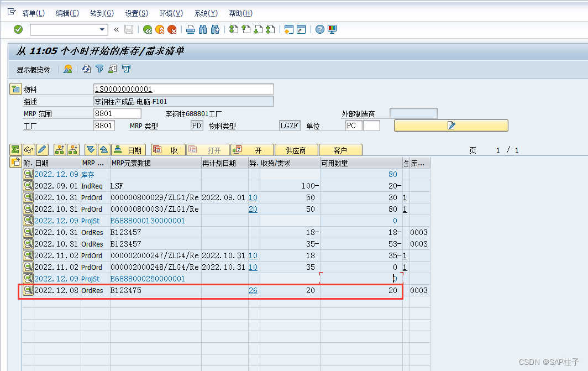Click the glasses display element icon
Viewport: 588px width, 371px height.
click(29, 150)
